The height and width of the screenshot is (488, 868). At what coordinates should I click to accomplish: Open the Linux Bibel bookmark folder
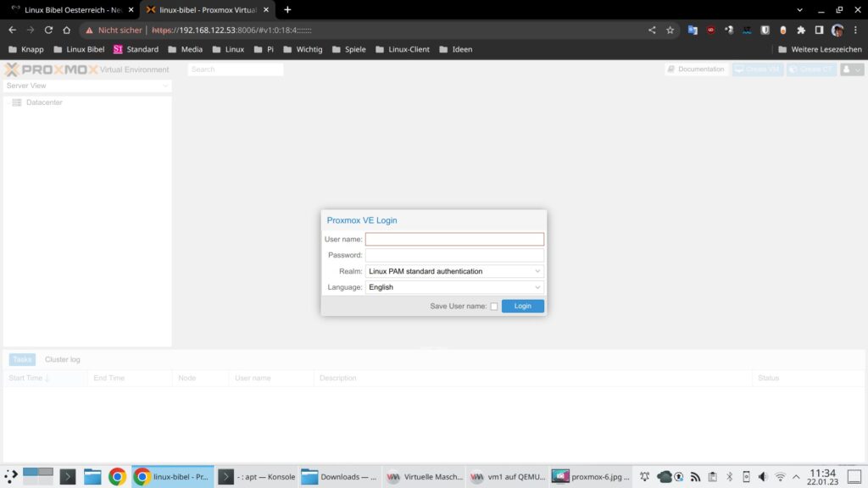[79, 49]
